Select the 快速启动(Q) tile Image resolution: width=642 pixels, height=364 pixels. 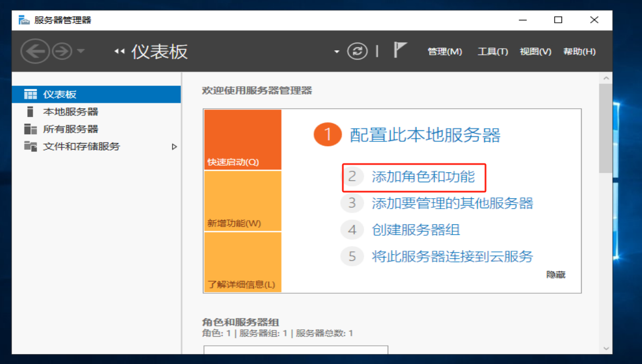[243, 140]
